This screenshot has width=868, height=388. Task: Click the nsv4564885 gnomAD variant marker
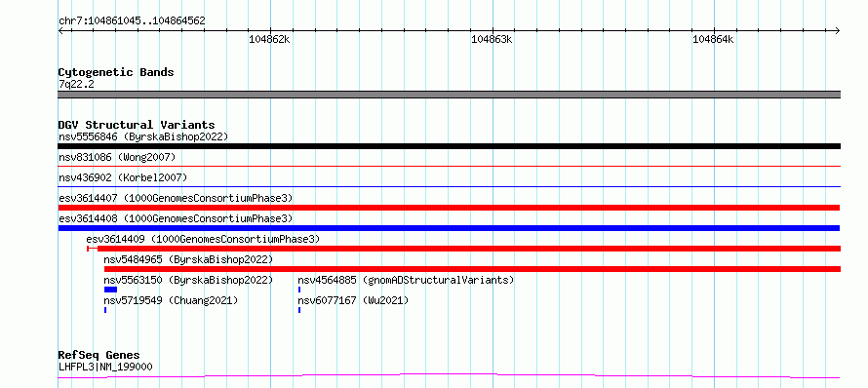pyautogui.click(x=299, y=290)
